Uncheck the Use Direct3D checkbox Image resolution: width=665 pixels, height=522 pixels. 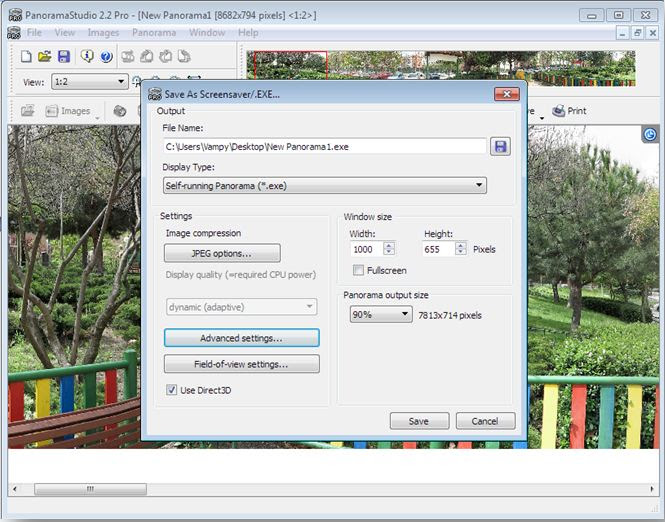click(171, 390)
